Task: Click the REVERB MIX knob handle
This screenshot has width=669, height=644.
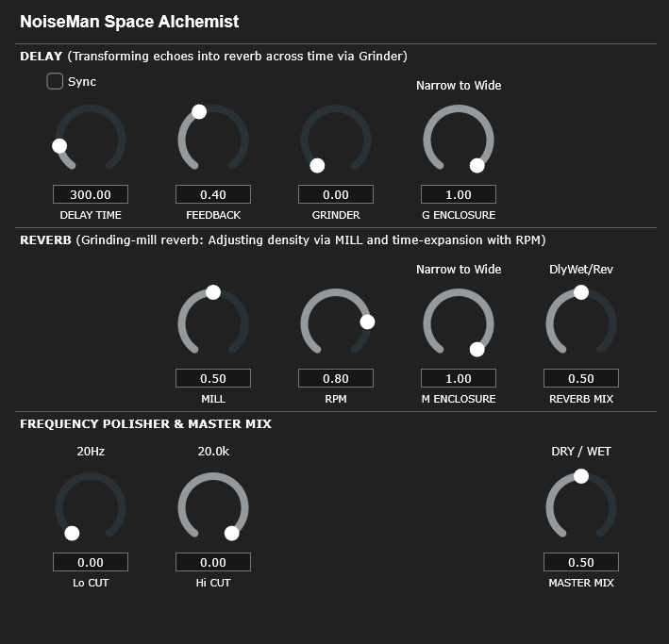Action: point(581,292)
